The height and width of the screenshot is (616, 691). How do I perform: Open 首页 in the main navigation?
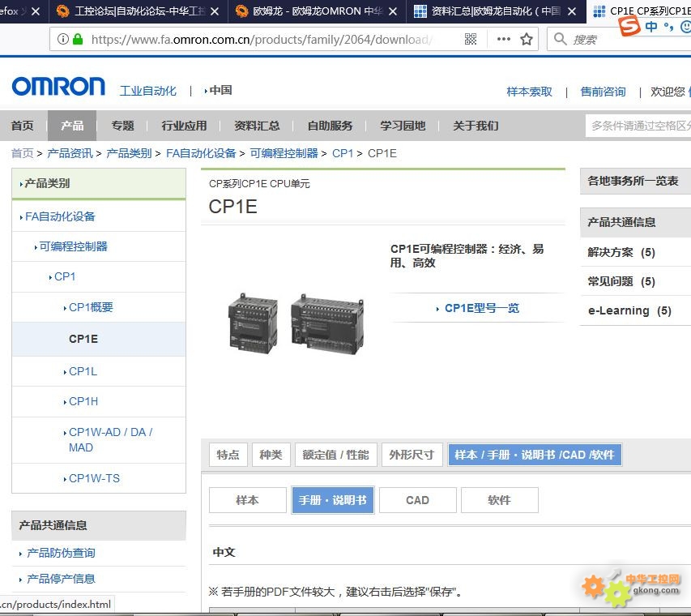[23, 126]
